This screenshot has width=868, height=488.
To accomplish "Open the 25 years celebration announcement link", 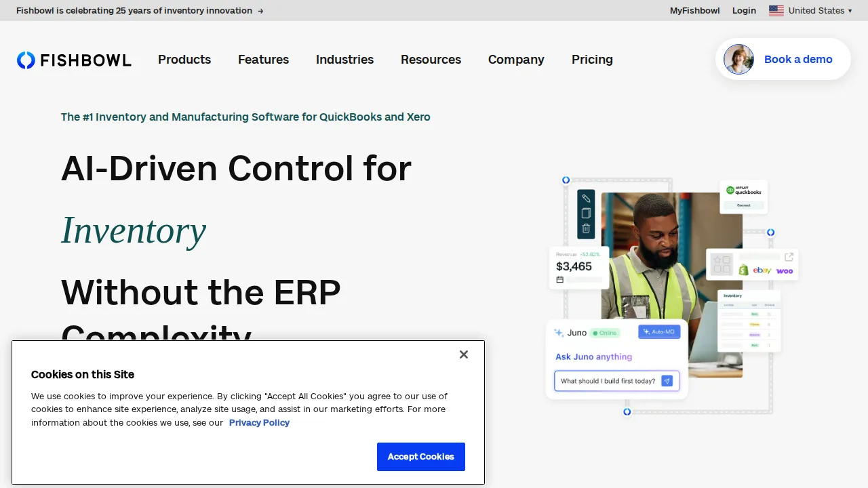I will [140, 11].
